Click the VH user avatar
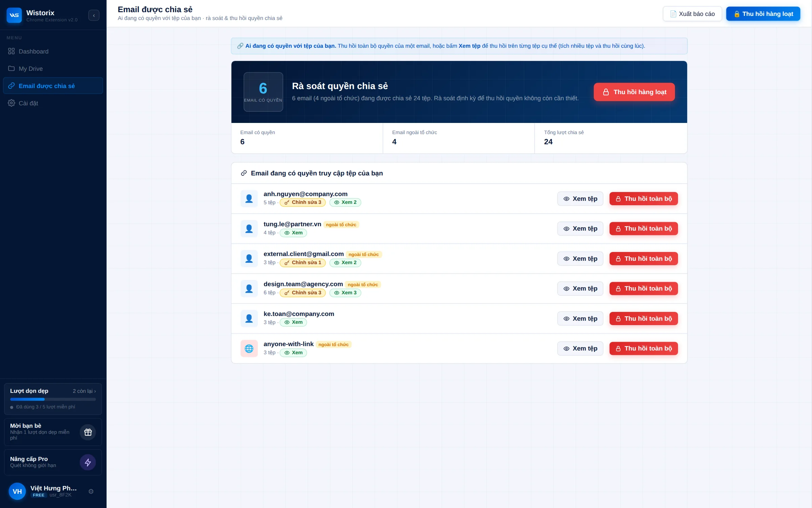812x508 pixels. tap(17, 491)
